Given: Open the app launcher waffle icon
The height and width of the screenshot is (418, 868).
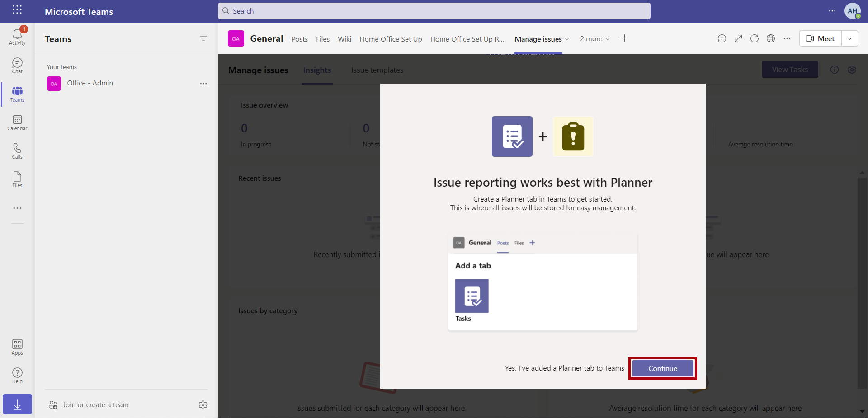Looking at the screenshot, I should coord(17,10).
